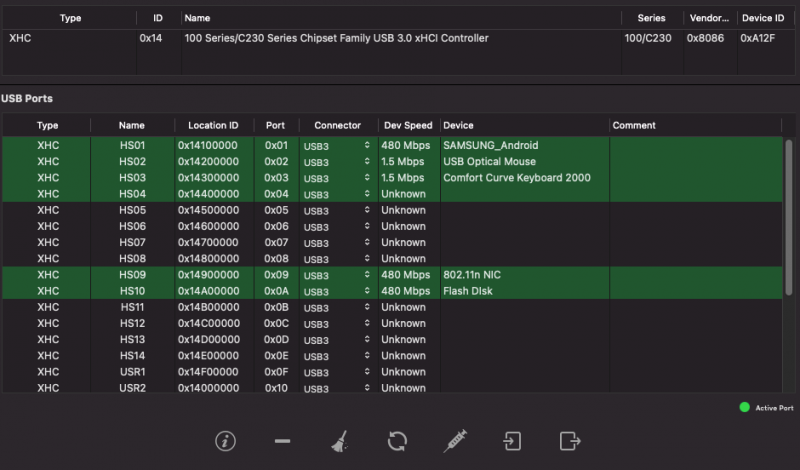
Task: Open HS13 connector type selector
Action: click(337, 340)
